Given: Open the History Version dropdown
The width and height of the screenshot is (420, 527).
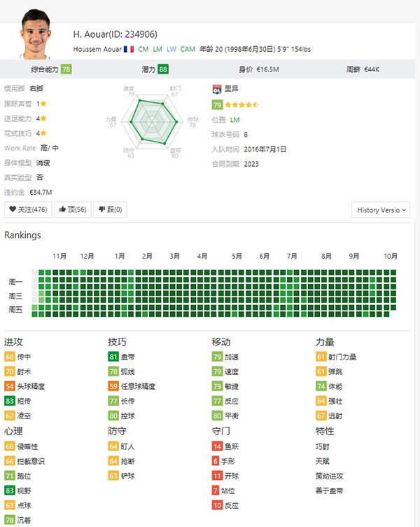Looking at the screenshot, I should (381, 210).
